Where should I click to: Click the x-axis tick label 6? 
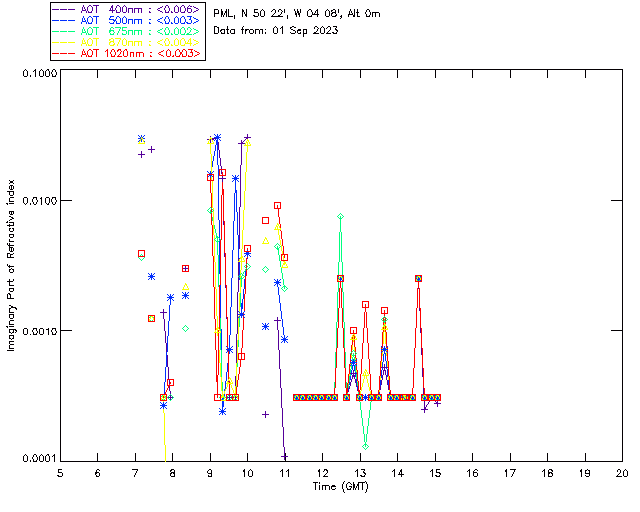(98, 473)
